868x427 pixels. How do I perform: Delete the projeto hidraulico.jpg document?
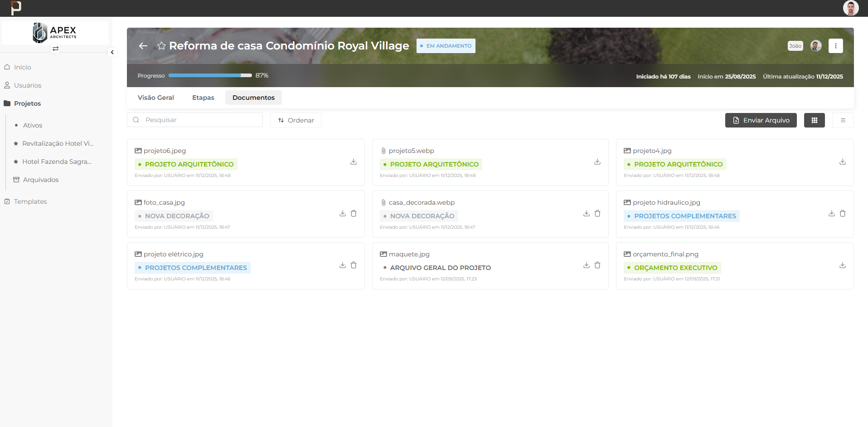point(842,214)
